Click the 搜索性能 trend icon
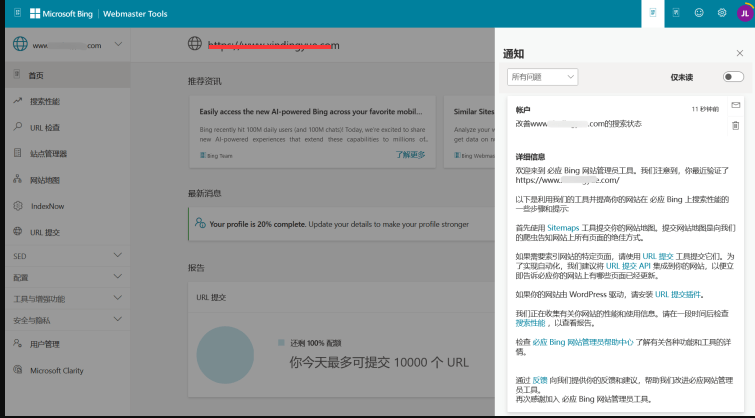 click(x=18, y=101)
